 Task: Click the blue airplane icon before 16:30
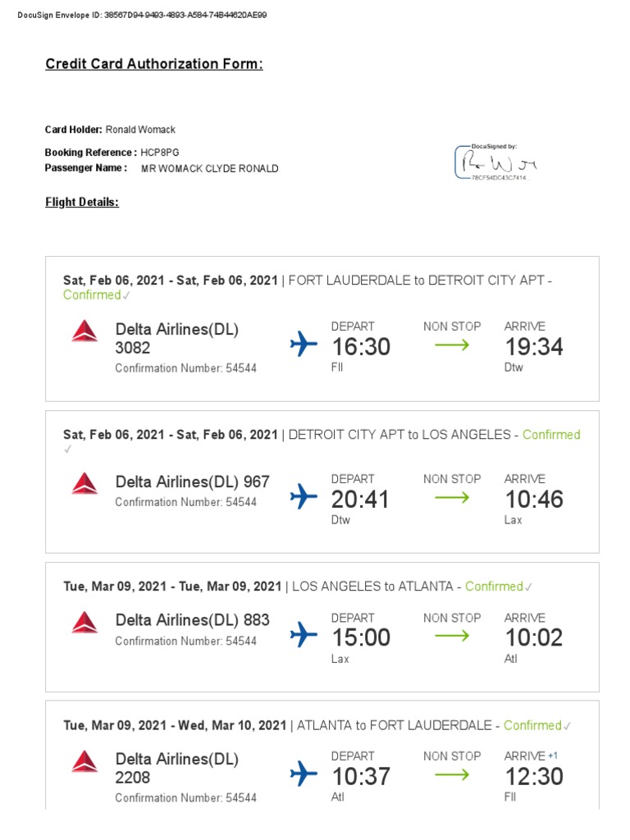click(x=304, y=345)
